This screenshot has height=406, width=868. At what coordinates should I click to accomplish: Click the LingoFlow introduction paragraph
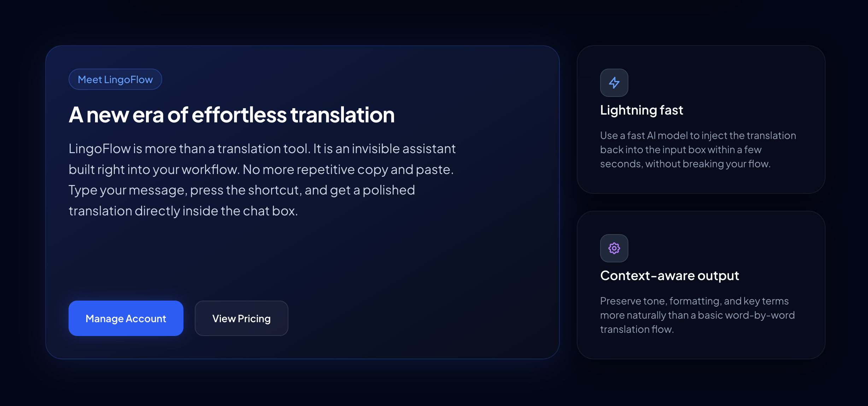point(262,179)
